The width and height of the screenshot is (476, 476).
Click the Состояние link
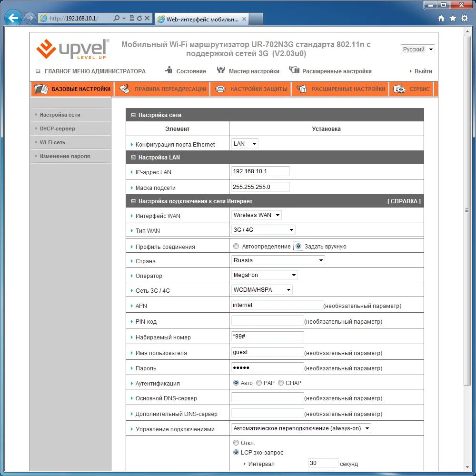tap(191, 71)
